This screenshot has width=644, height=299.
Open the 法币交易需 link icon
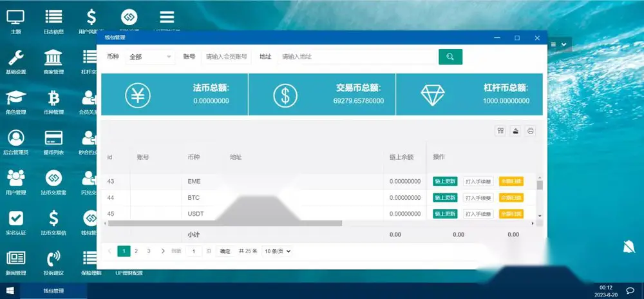click(54, 178)
